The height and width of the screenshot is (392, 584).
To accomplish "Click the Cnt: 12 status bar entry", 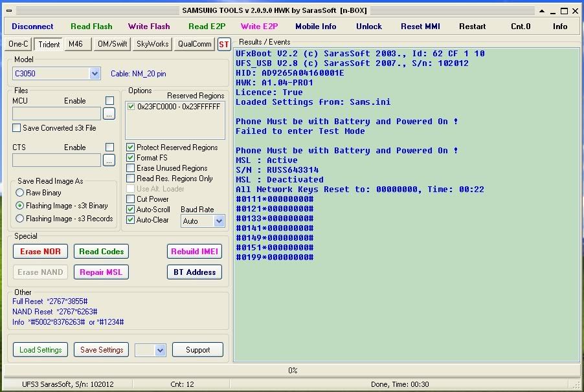I will pos(182,384).
